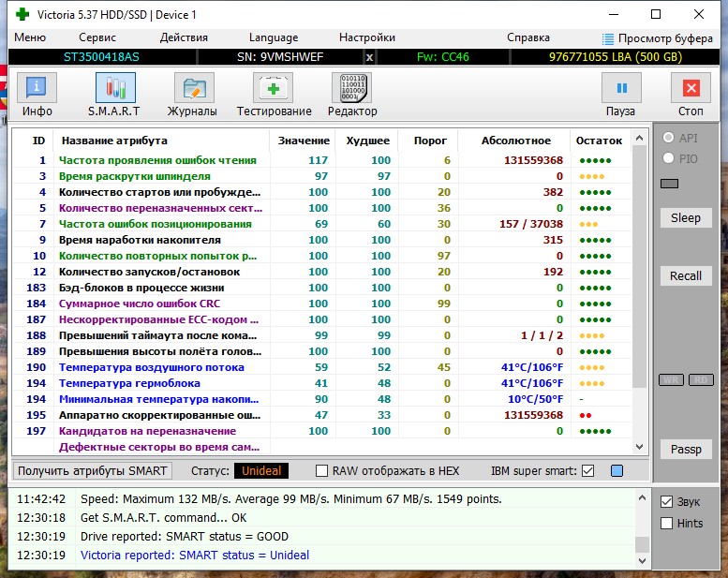Click the gray rectangle indicator under PIO
Image resolution: width=728 pixels, height=578 pixels.
pyautogui.click(x=670, y=184)
